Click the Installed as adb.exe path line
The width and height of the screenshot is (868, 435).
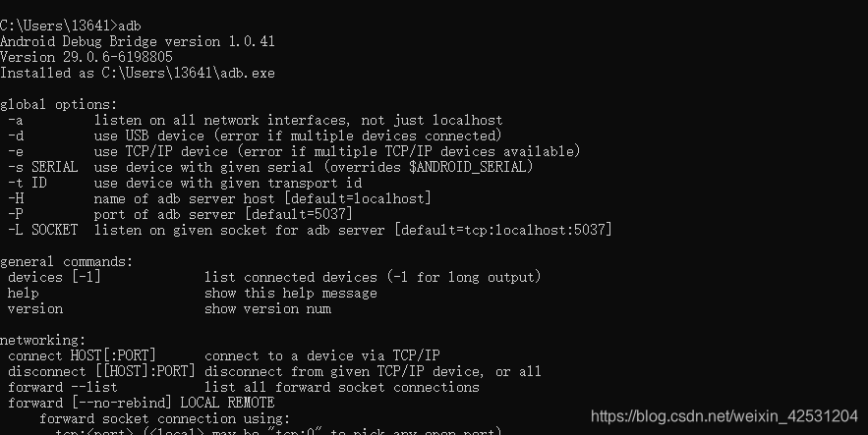138,73
